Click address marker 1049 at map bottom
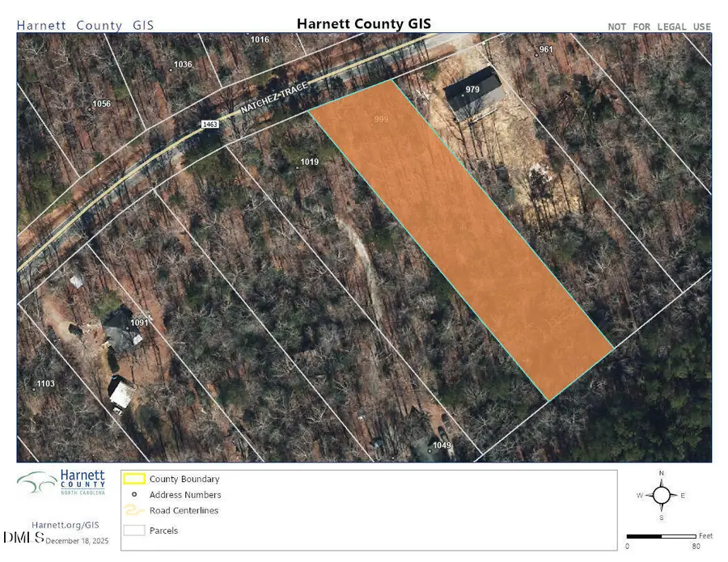The width and height of the screenshot is (728, 562). pyautogui.click(x=442, y=446)
